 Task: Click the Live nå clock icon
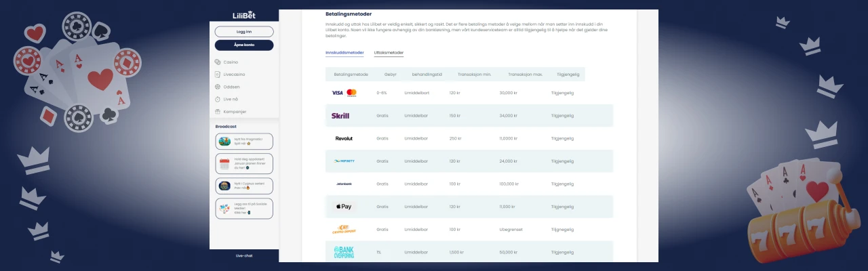point(218,99)
